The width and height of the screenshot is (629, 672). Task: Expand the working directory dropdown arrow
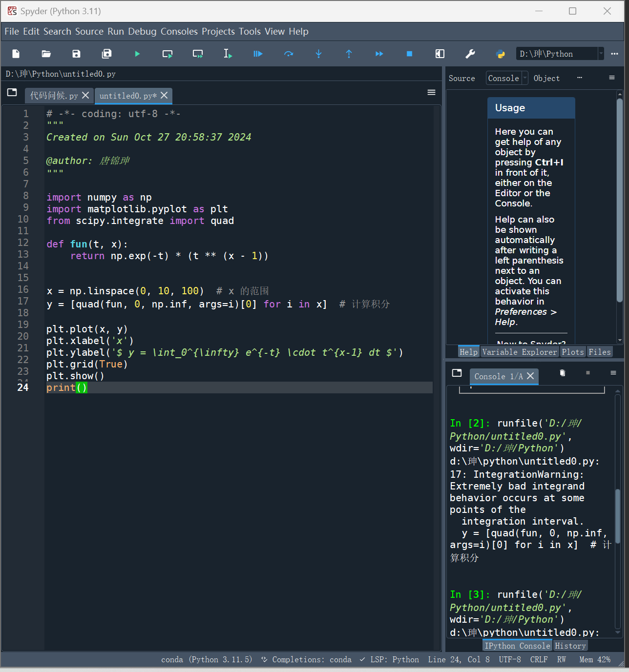click(x=601, y=54)
